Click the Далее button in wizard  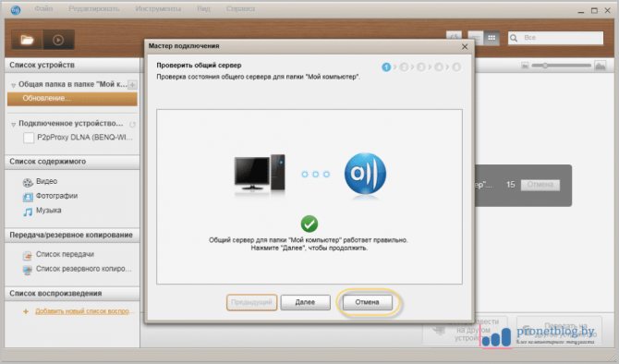click(305, 302)
